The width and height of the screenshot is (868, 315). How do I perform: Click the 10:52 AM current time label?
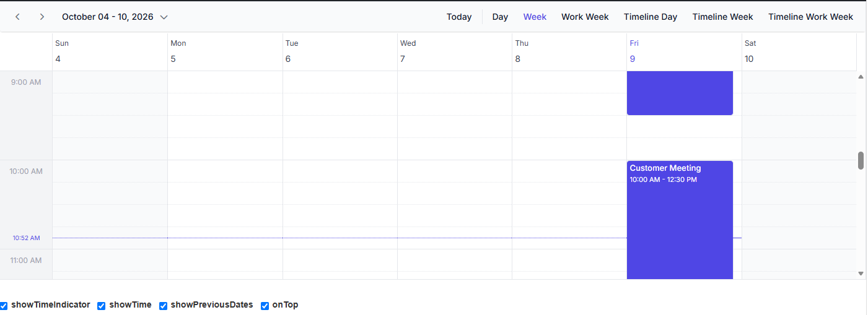27,238
